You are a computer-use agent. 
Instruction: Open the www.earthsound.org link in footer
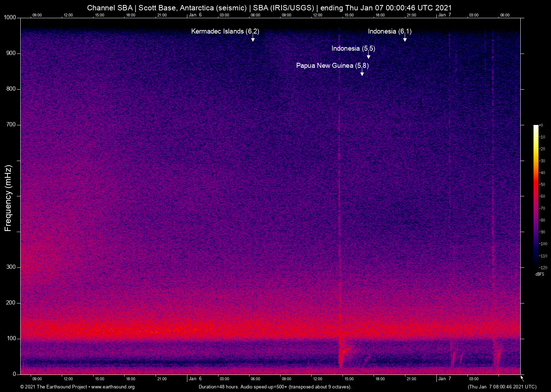[113, 387]
